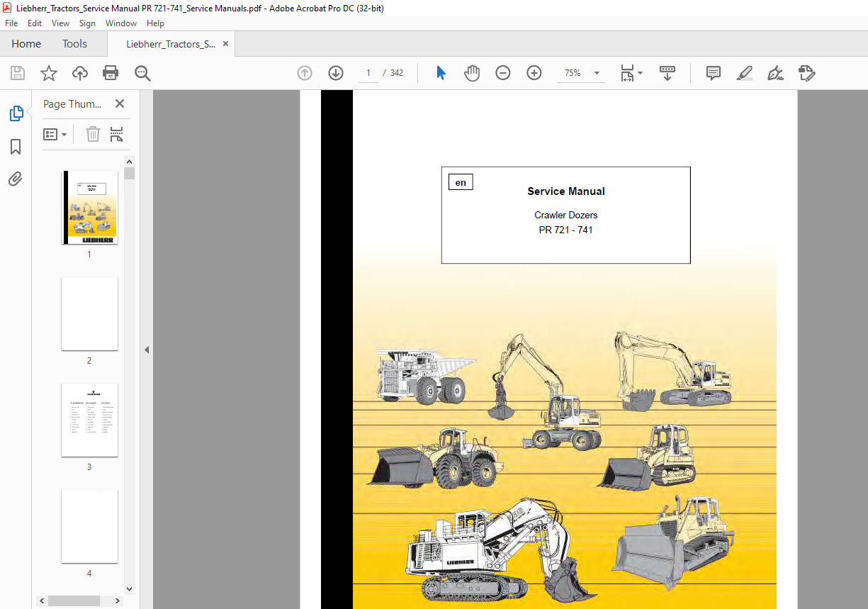Click the cloud upload icon
Image resolution: width=868 pixels, height=609 pixels.
pyautogui.click(x=80, y=73)
